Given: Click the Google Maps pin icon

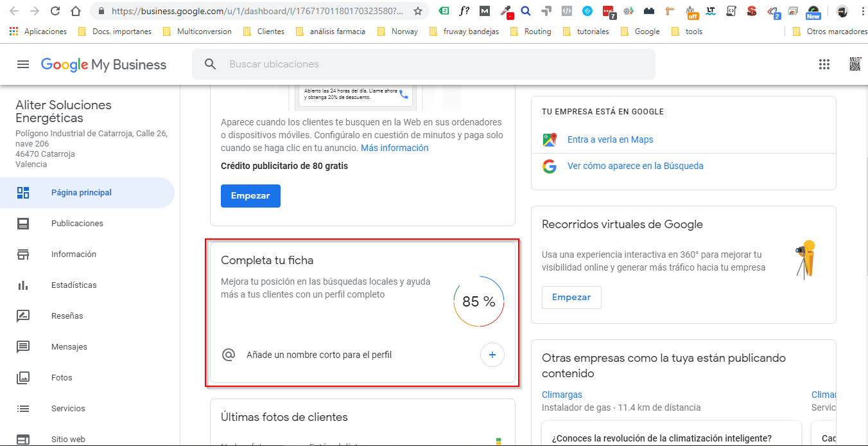Looking at the screenshot, I should pos(549,139).
